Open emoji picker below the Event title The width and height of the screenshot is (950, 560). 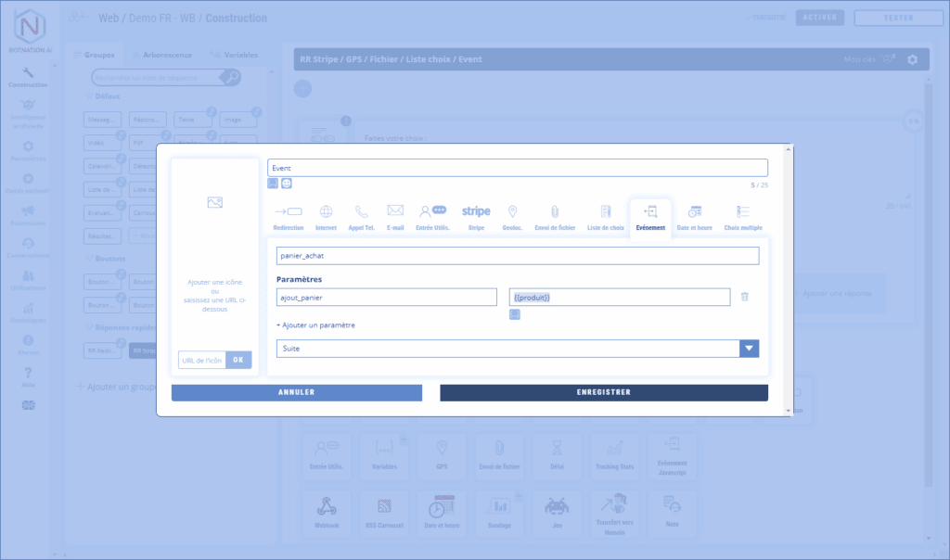287,184
